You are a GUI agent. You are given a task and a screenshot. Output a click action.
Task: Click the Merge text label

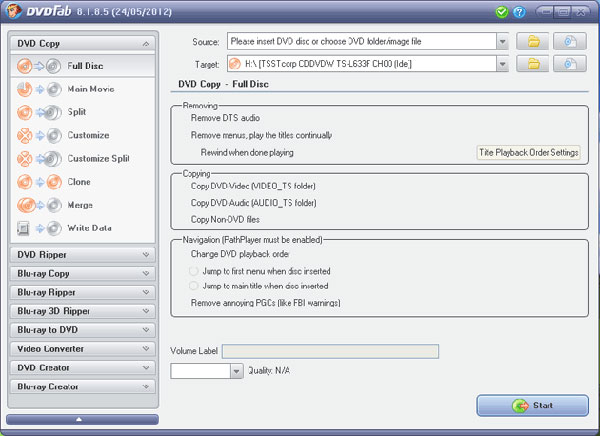click(x=80, y=205)
